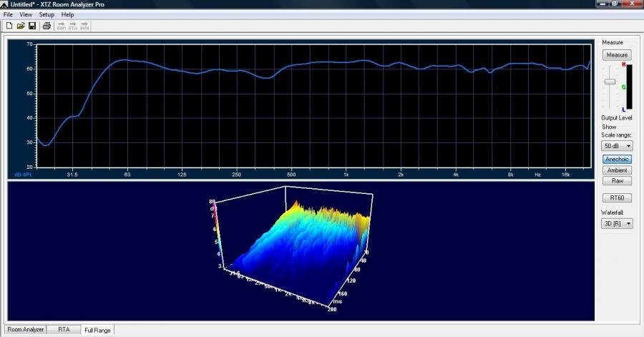
Task: Toggle the Anechoic view button
Action: 617,160
